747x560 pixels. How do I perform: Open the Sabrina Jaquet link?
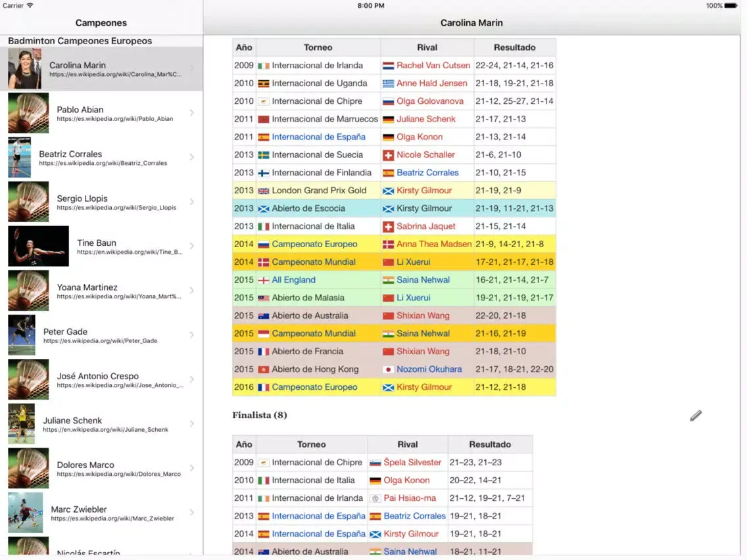point(425,226)
